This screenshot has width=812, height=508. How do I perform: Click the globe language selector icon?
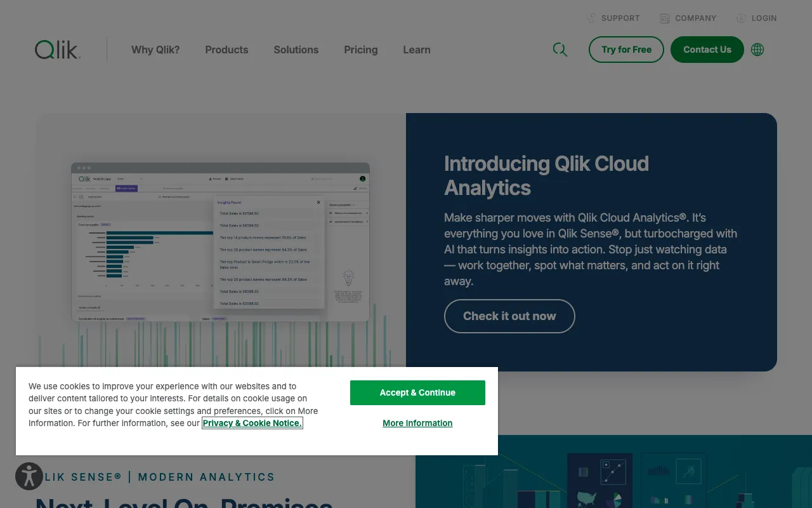coord(757,49)
